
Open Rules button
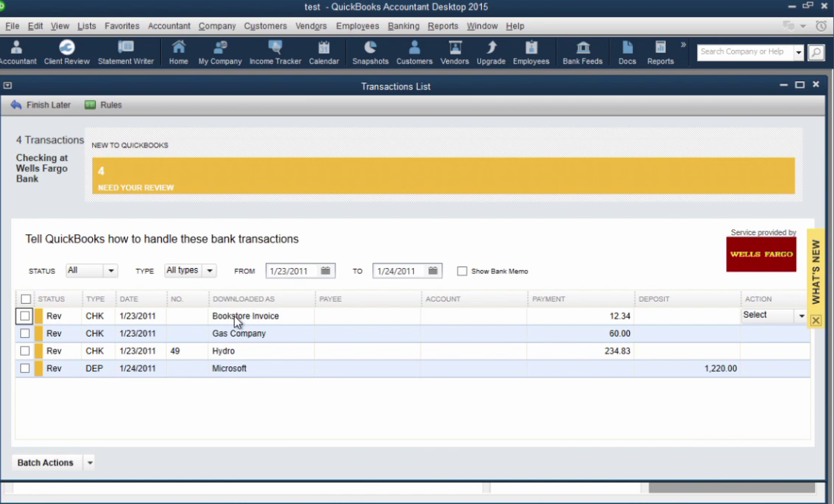tap(104, 105)
